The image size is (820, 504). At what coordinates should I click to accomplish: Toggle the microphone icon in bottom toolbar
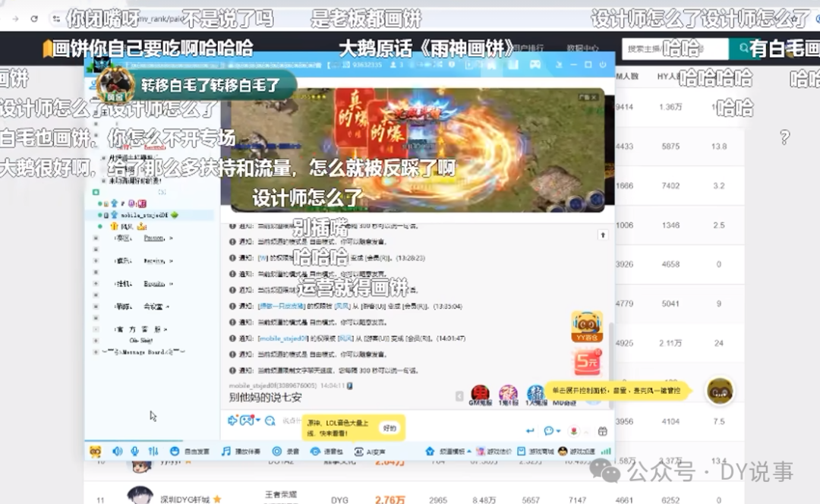(x=135, y=451)
